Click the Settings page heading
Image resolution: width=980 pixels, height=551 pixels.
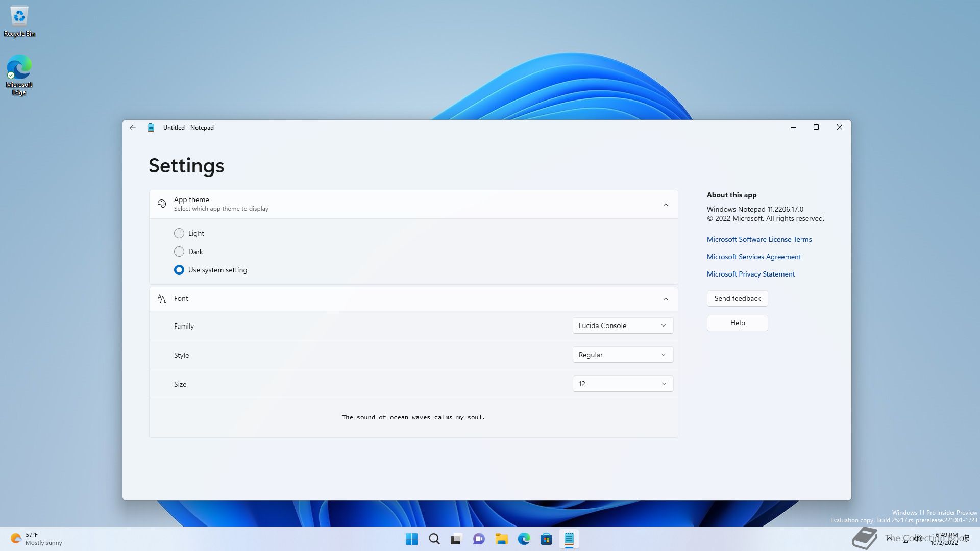point(186,166)
